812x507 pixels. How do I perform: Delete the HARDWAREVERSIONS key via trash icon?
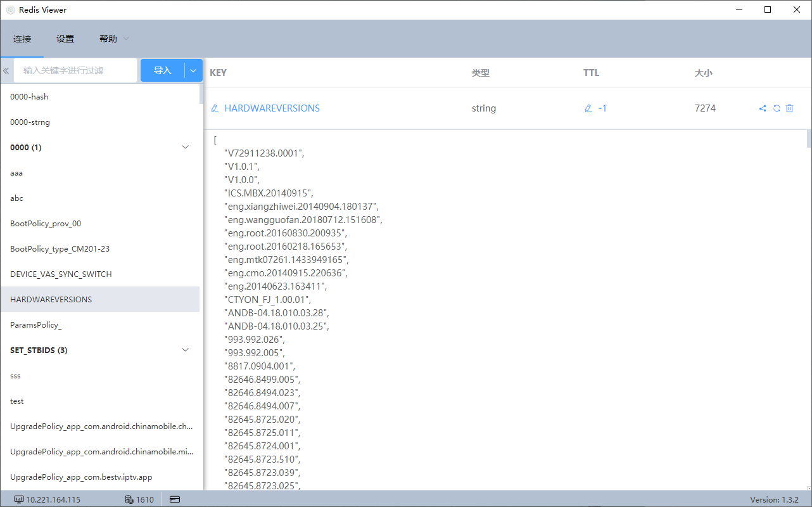click(789, 108)
